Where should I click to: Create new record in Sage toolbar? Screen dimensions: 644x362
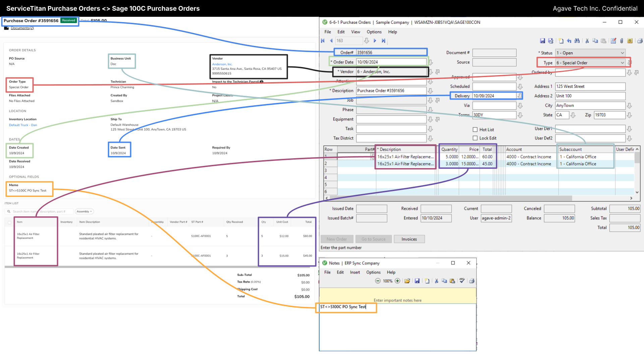click(561, 41)
